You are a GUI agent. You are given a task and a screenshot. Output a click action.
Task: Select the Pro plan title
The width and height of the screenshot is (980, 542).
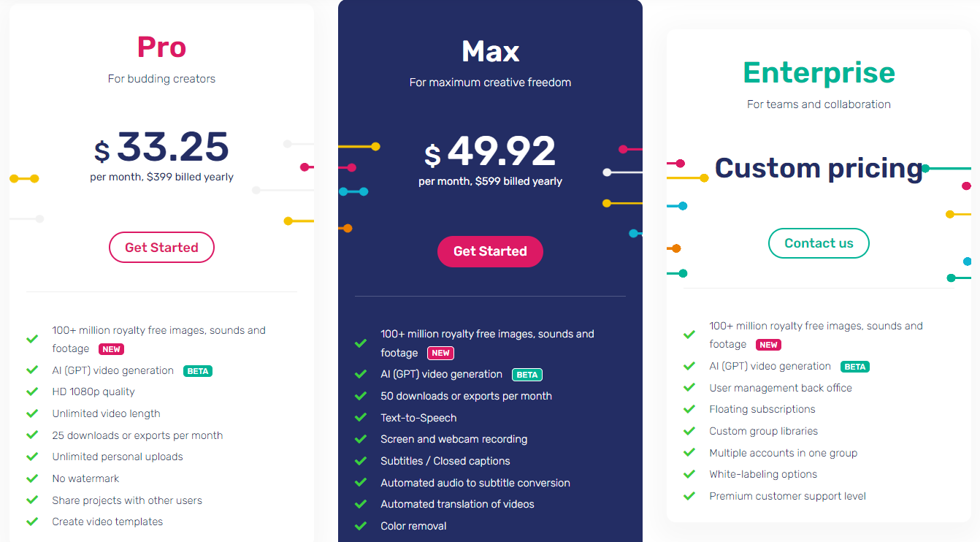(161, 47)
